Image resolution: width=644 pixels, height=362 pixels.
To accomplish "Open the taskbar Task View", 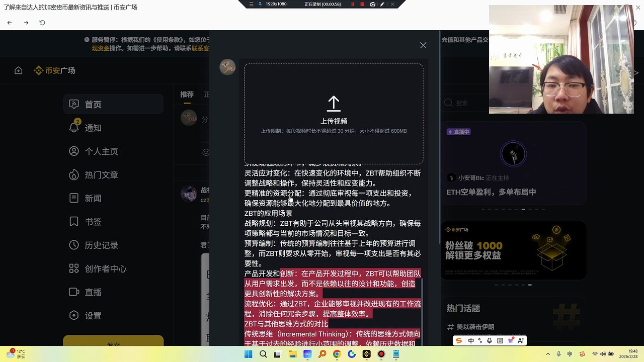I will pos(278,354).
